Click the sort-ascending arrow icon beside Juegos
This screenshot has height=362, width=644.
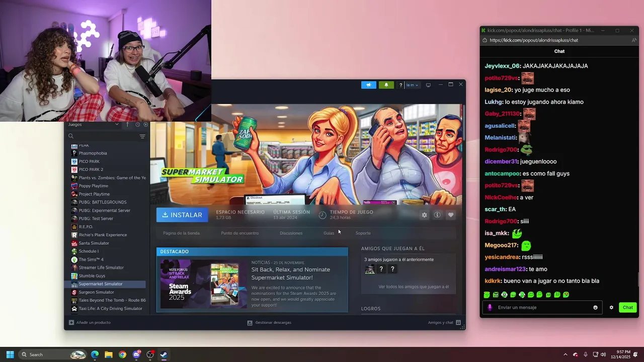[127, 124]
